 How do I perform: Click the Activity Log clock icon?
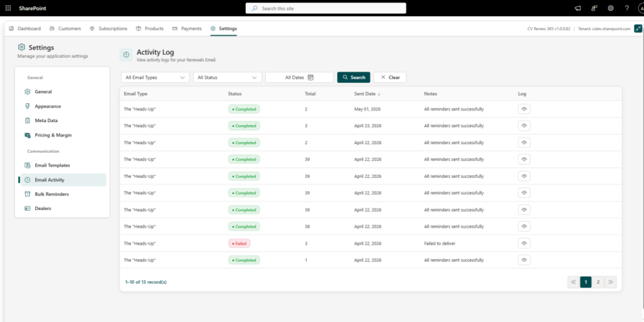pyautogui.click(x=126, y=55)
